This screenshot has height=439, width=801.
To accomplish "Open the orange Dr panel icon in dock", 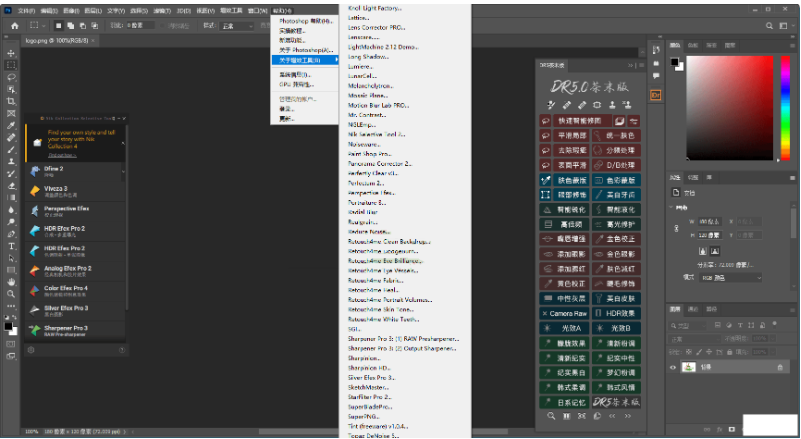I will [x=656, y=95].
